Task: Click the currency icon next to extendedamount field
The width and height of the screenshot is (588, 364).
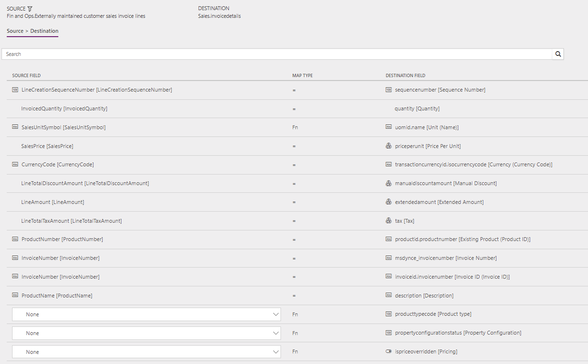Action: tap(388, 202)
